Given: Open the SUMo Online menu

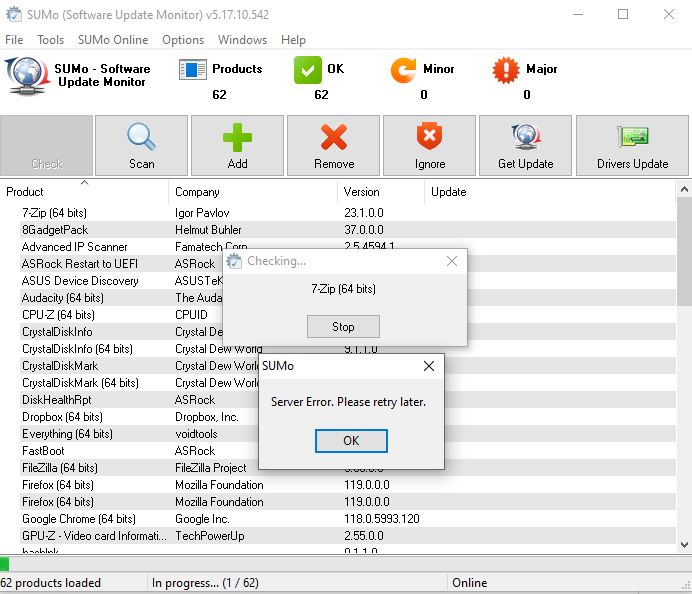Looking at the screenshot, I should click(113, 40).
